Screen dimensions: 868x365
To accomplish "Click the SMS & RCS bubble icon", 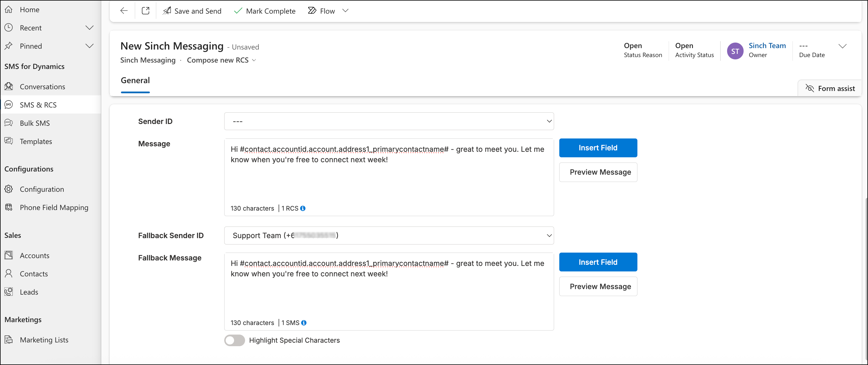I will click(9, 105).
